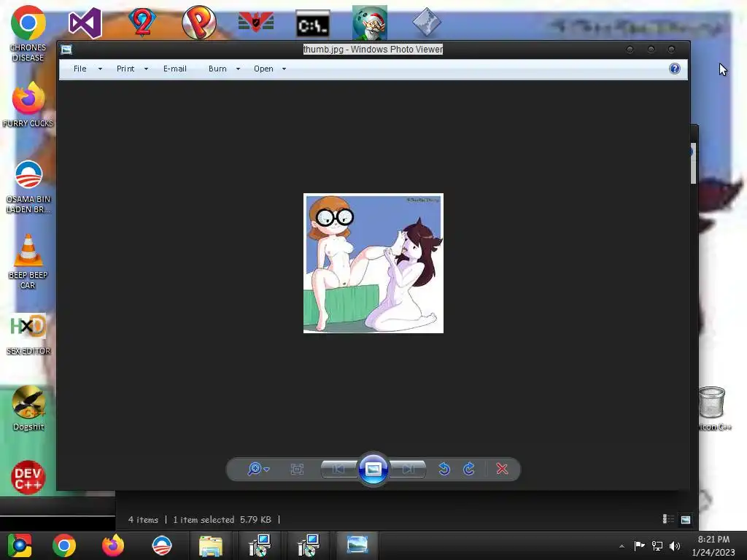Click the blue Help question mark icon

(x=675, y=69)
